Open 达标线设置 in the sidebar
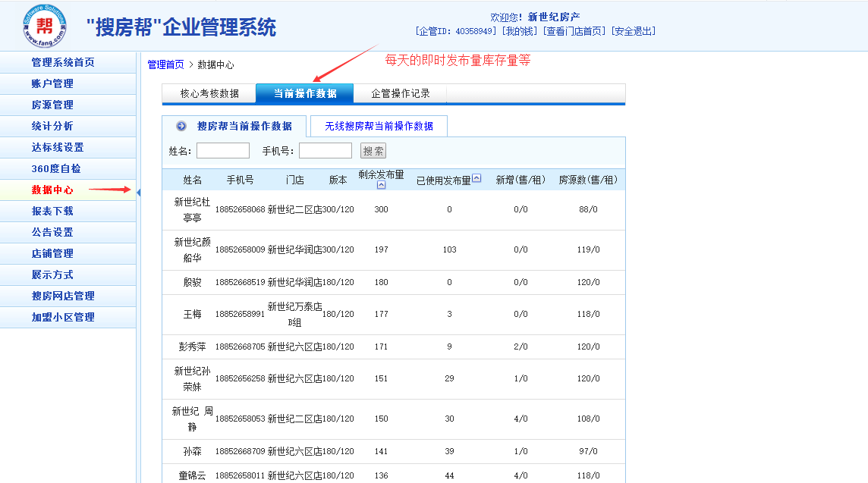The height and width of the screenshot is (483, 868). coord(58,147)
